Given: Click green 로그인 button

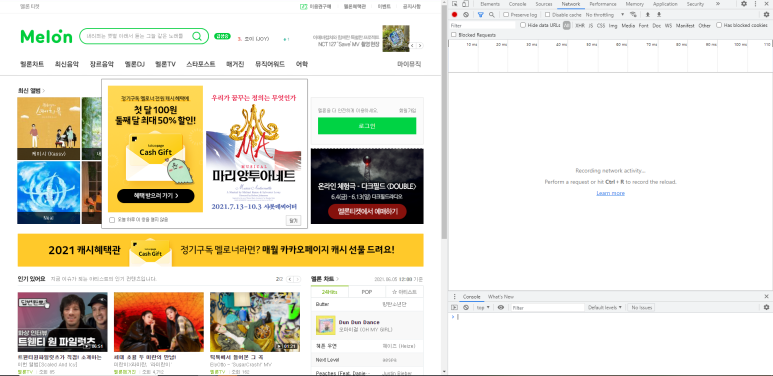Looking at the screenshot, I should (x=367, y=126).
